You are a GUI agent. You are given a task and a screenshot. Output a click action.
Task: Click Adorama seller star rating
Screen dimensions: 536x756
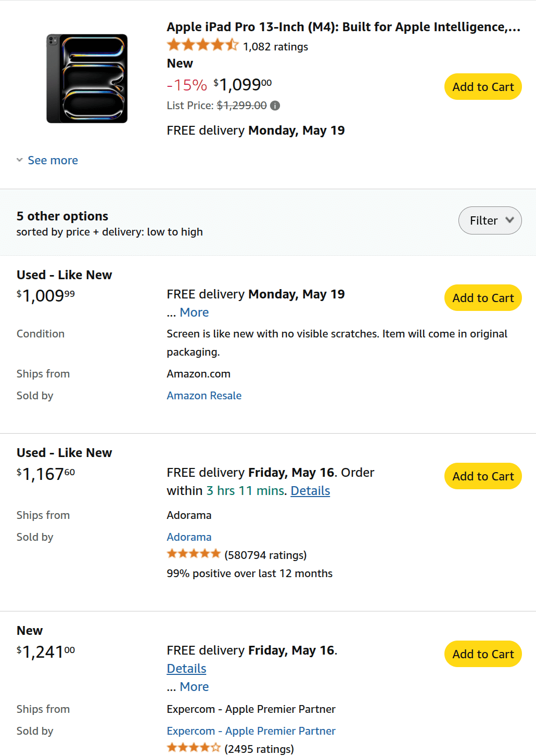[x=194, y=554]
